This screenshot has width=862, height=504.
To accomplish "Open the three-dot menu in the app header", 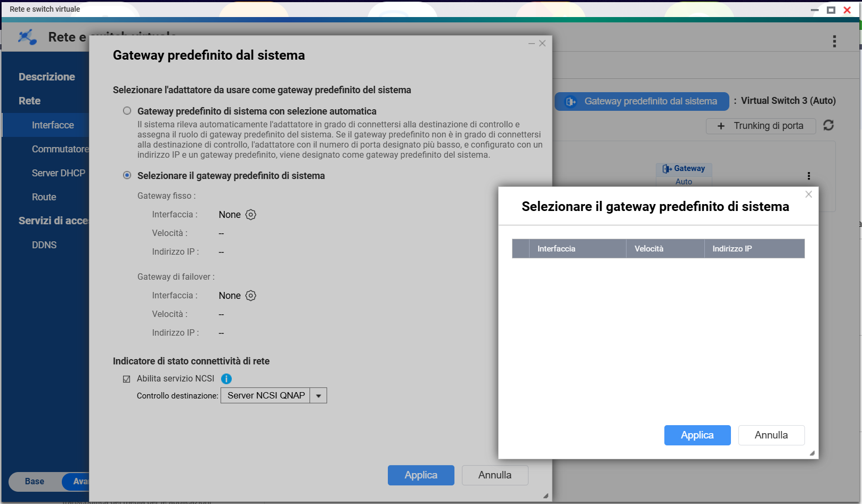I will [834, 41].
